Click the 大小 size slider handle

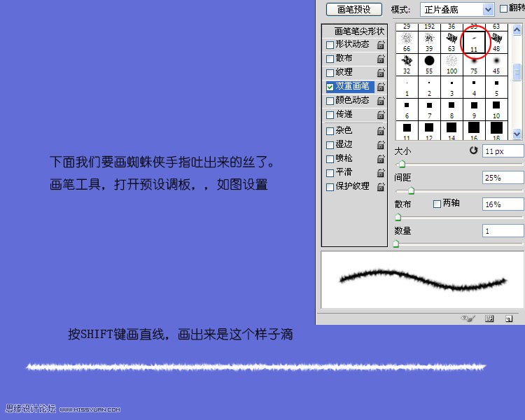click(402, 164)
